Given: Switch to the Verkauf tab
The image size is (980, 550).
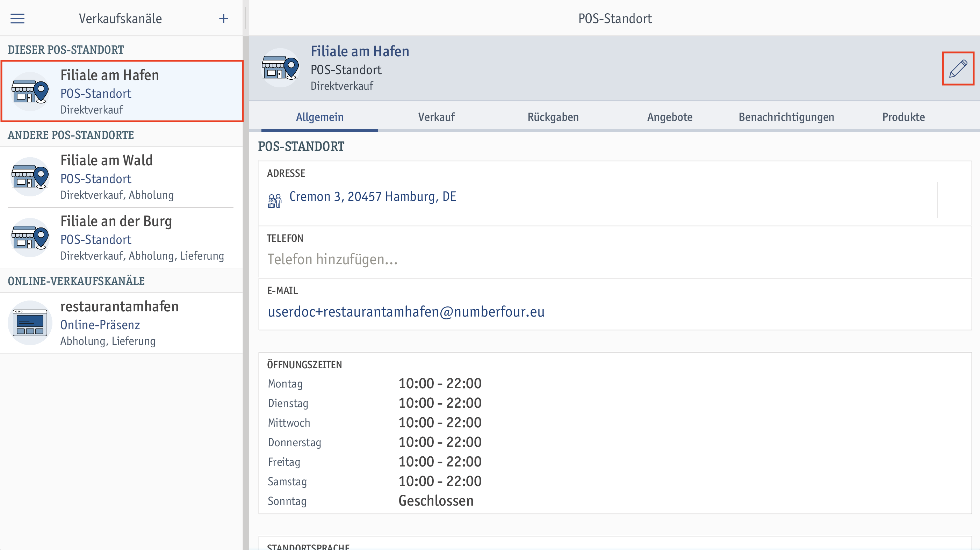Looking at the screenshot, I should [437, 117].
